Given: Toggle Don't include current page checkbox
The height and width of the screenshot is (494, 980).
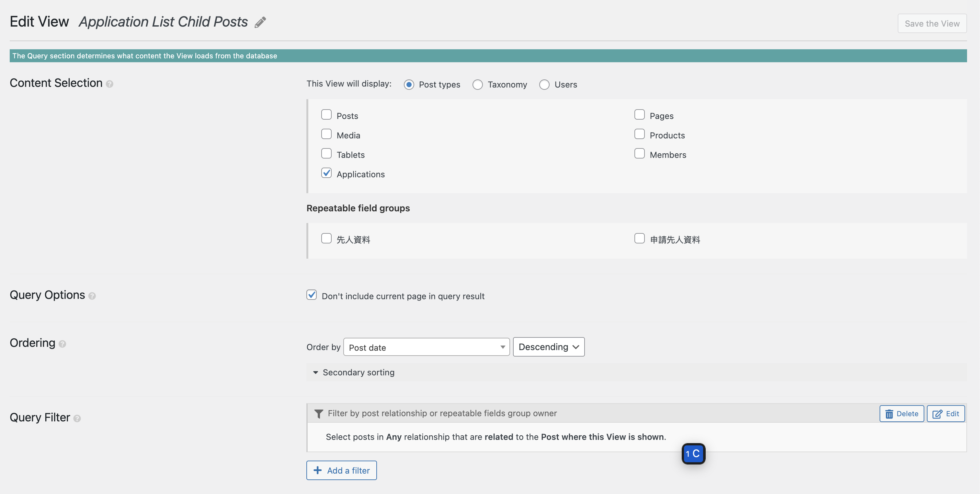Looking at the screenshot, I should (x=312, y=295).
